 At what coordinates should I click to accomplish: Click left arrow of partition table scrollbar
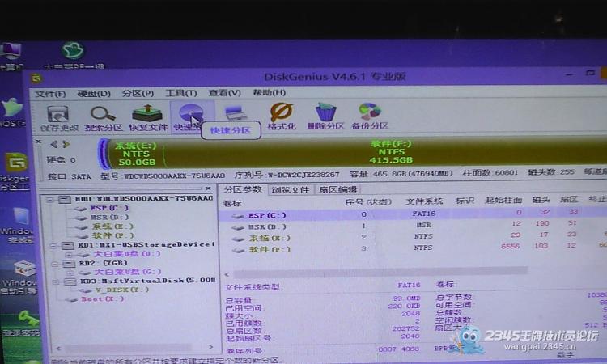point(227,274)
